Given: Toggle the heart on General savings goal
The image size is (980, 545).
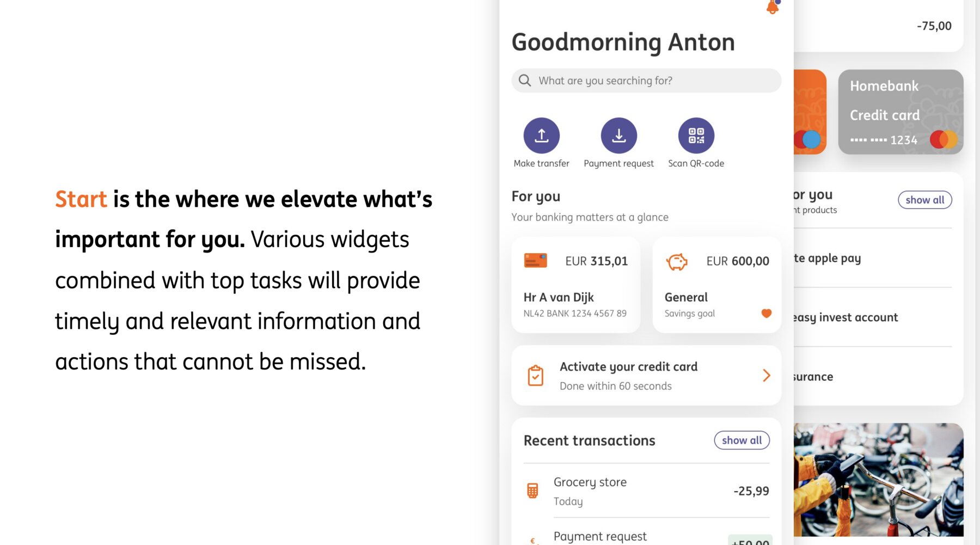Looking at the screenshot, I should pos(766,313).
